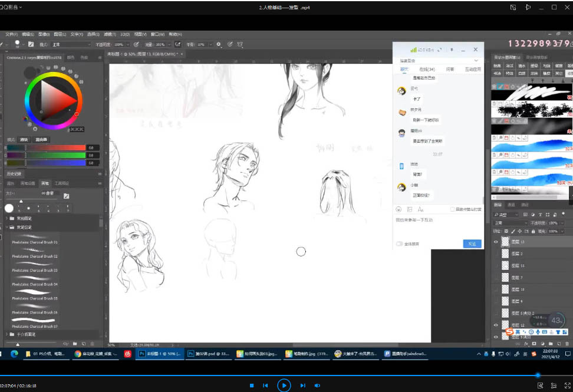Screen dimensions: 573x392
Task: Open NetEase Music icon in taskbar
Action: [x=127, y=354]
